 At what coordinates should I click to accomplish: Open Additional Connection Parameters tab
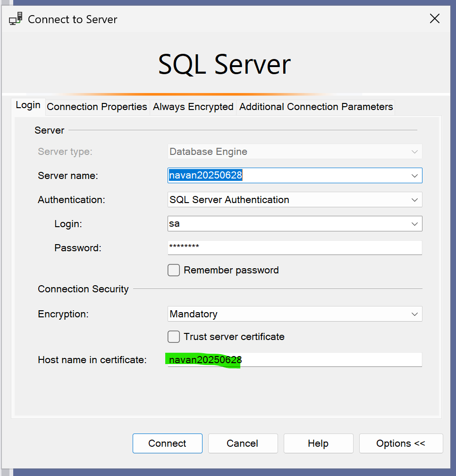(316, 107)
